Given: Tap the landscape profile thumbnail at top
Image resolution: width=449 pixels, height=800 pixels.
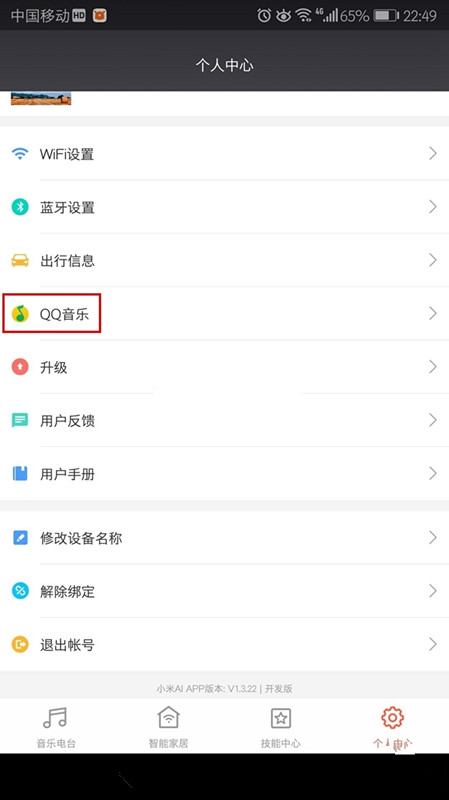Looking at the screenshot, I should (x=41, y=98).
